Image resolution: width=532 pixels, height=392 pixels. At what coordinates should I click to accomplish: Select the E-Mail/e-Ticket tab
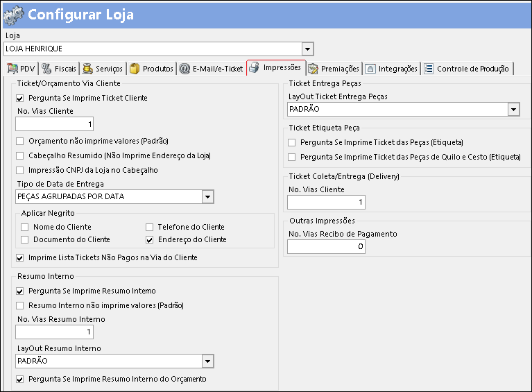click(x=211, y=69)
